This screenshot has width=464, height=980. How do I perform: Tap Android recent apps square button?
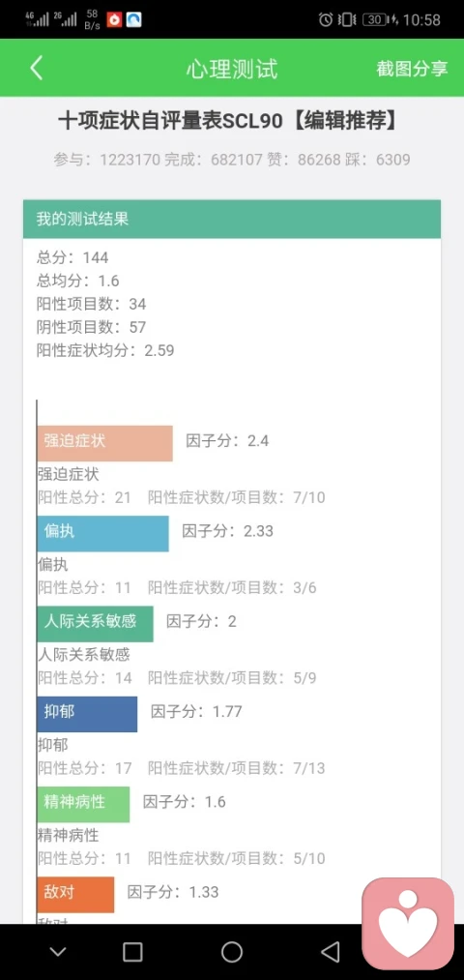[132, 952]
